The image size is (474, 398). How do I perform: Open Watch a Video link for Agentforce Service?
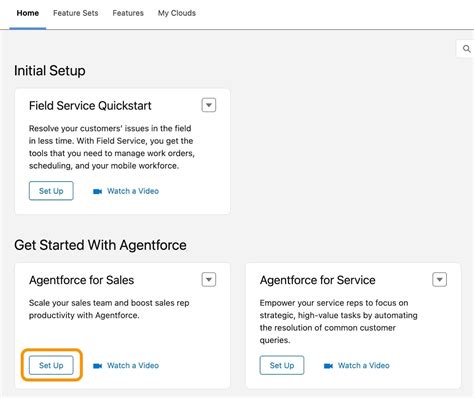363,365
